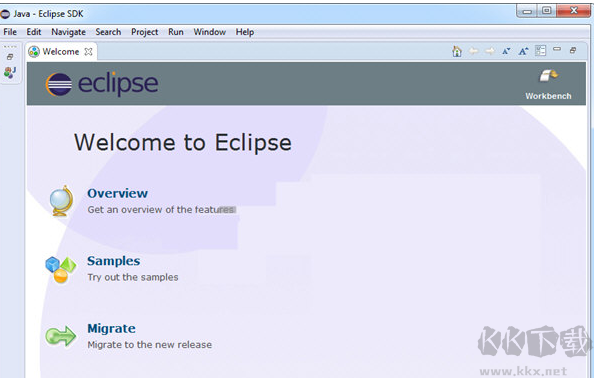Click the Workbench label
The width and height of the screenshot is (594, 378).
point(548,96)
